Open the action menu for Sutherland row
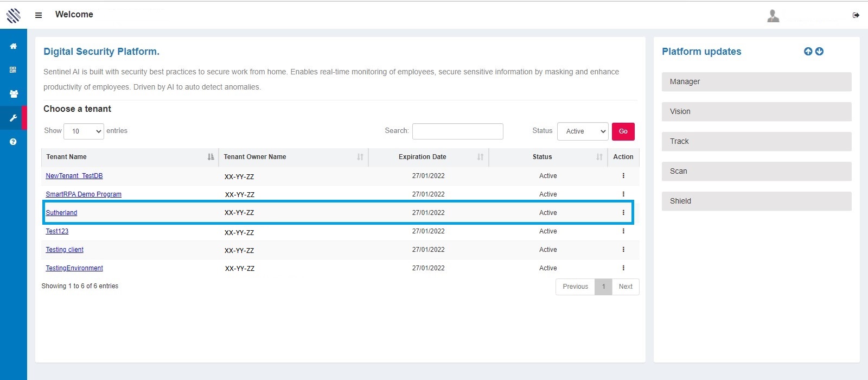The width and height of the screenshot is (868, 380). tap(623, 213)
